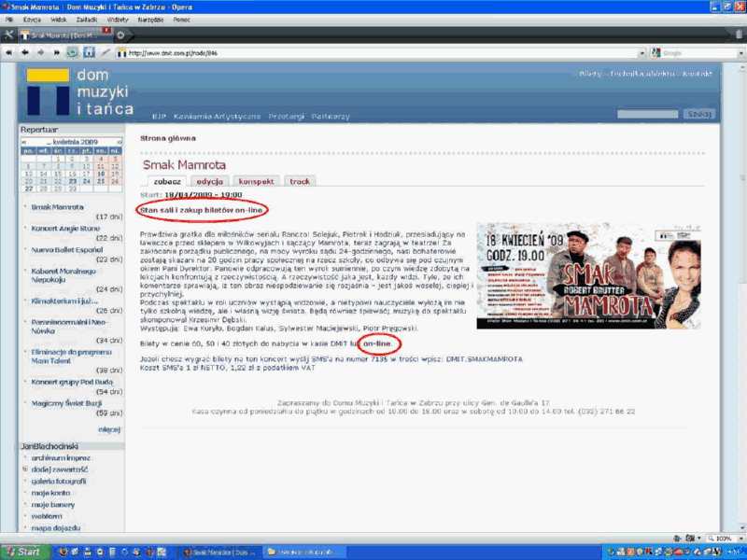Click the Szukaj search button
This screenshot has width=747, height=560.
click(x=698, y=114)
